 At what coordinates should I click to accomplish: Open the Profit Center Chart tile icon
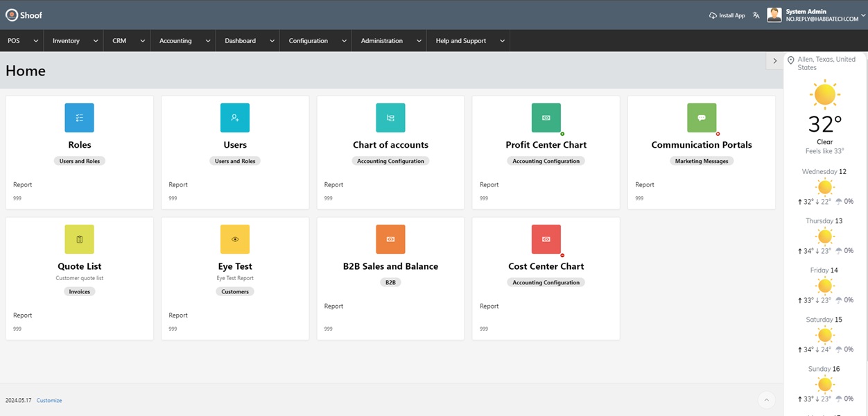546,118
